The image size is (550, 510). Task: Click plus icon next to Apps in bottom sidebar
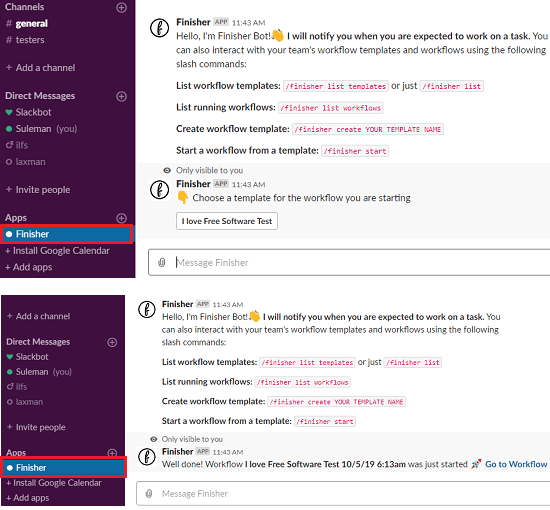[112, 453]
